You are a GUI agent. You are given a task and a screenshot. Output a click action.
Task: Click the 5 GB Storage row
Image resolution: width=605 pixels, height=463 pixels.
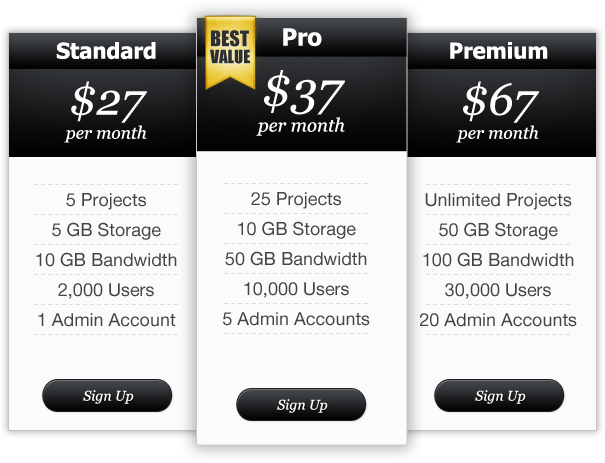106,230
